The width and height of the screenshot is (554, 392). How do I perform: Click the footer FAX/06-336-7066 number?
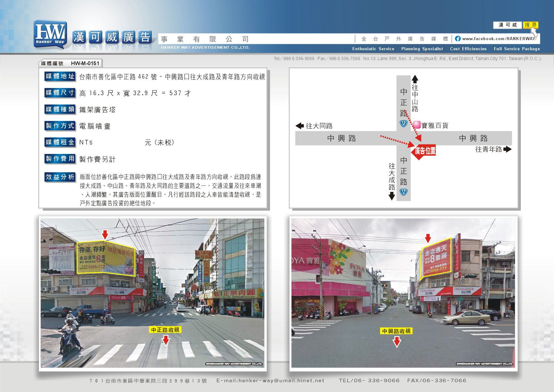437,381
